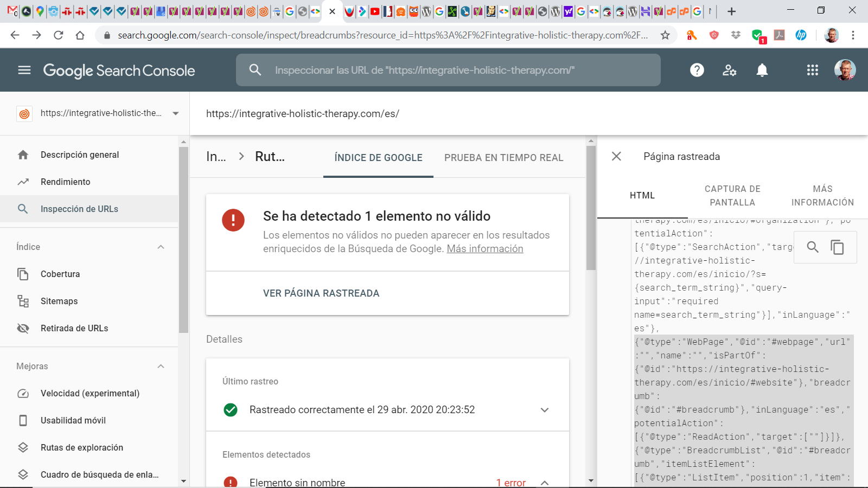Image resolution: width=868 pixels, height=488 pixels.
Task: Open the Help question mark icon
Action: 697,70
